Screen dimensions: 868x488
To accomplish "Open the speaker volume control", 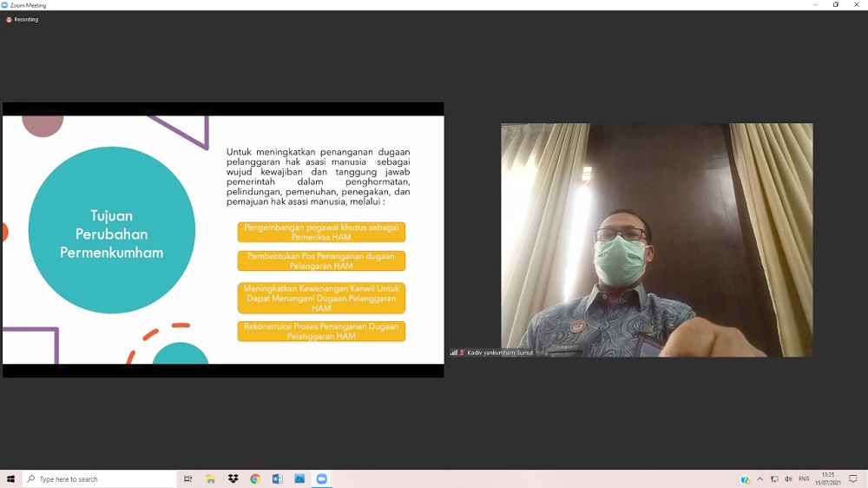I will (x=788, y=479).
